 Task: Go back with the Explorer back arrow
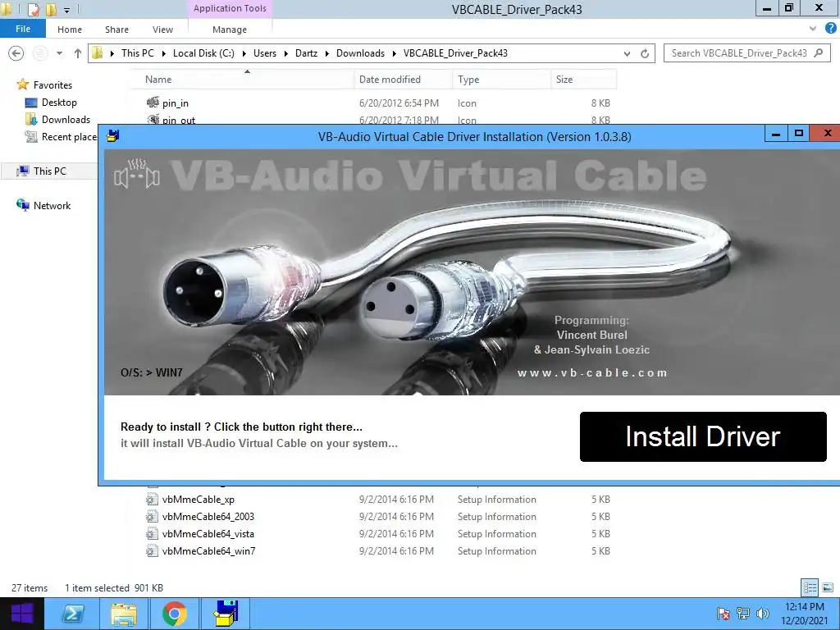tap(16, 53)
